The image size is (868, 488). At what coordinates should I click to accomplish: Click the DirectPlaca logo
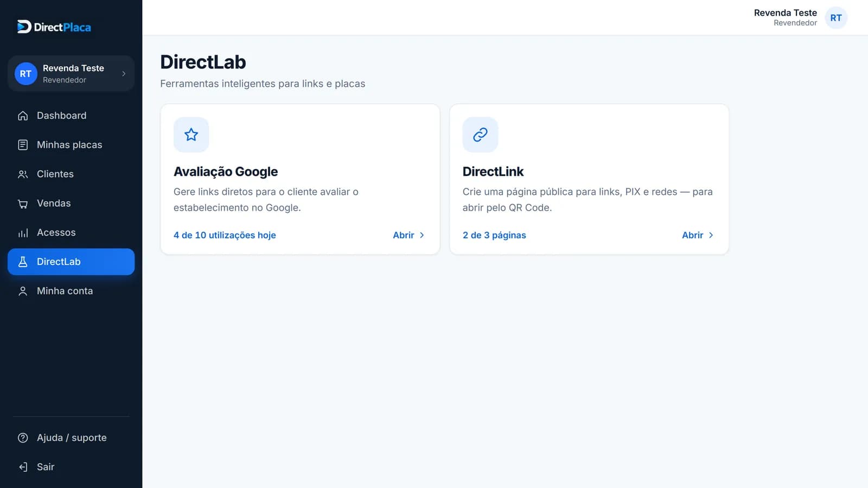[x=54, y=27]
